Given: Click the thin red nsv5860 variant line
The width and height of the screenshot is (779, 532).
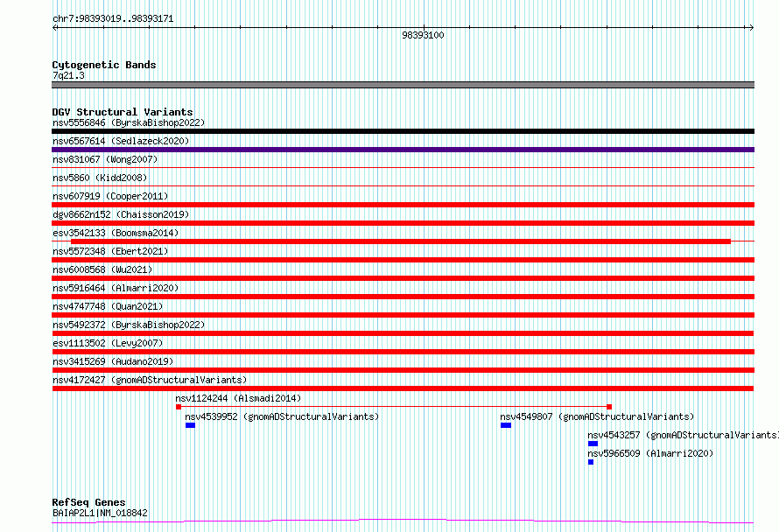Looking at the screenshot, I should coord(403,186).
